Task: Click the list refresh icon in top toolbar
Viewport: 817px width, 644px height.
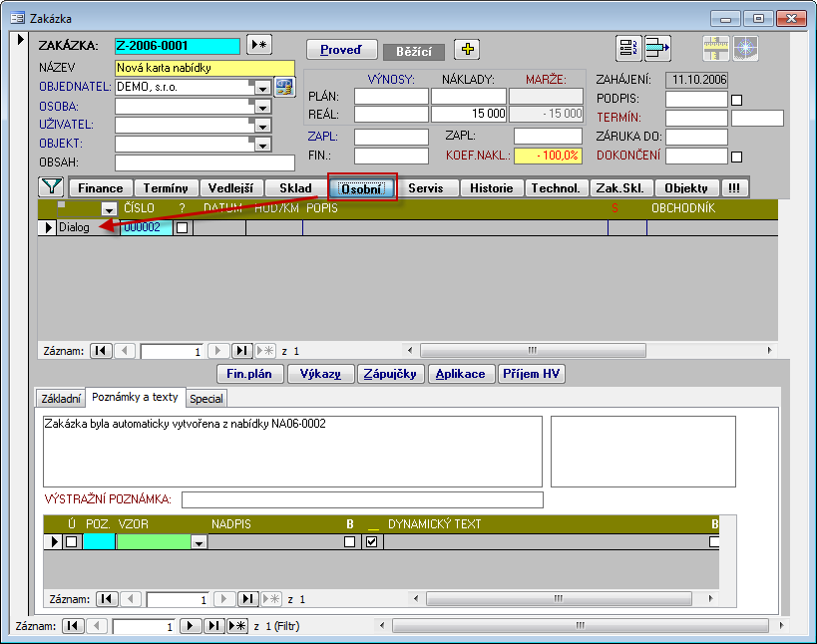Action: coord(628,49)
